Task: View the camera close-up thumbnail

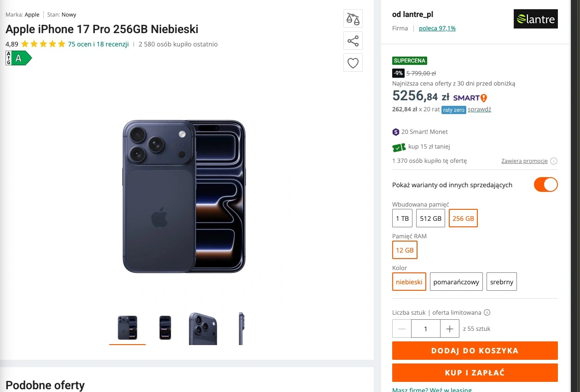Action: click(x=203, y=328)
